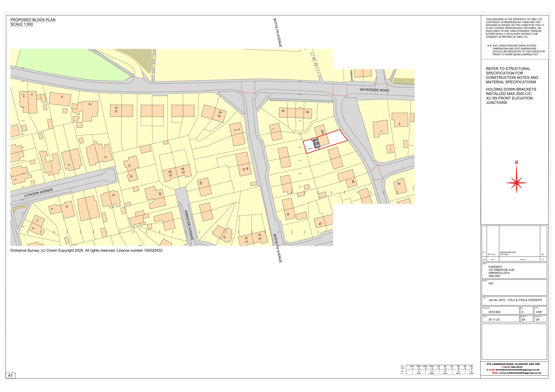Select the 'WATERSIDE ROAD' street label
This screenshot has width=555, height=392.
pyautogui.click(x=374, y=90)
